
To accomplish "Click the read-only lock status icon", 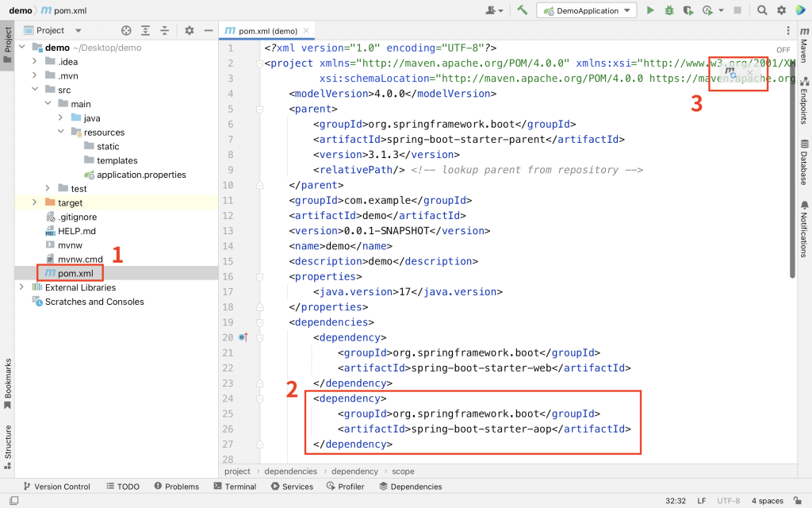I will coord(798,500).
